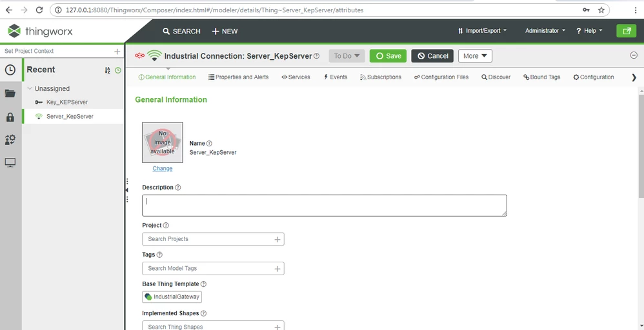Open the IndustrialGateway template link
Screen dimensions: 644x330
pyautogui.click(x=172, y=296)
